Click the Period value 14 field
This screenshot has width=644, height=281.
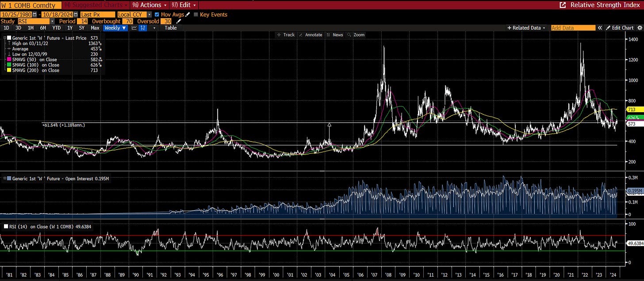(83, 21)
